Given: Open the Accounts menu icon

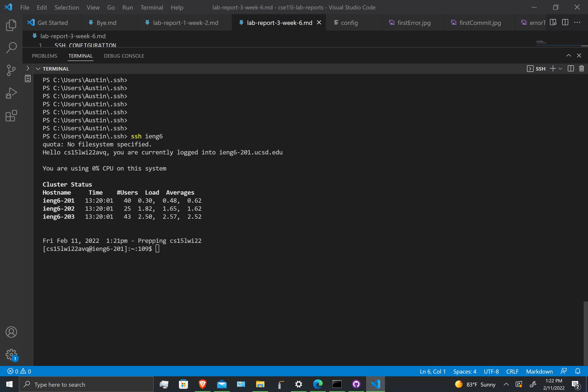Looking at the screenshot, I should coord(11,332).
